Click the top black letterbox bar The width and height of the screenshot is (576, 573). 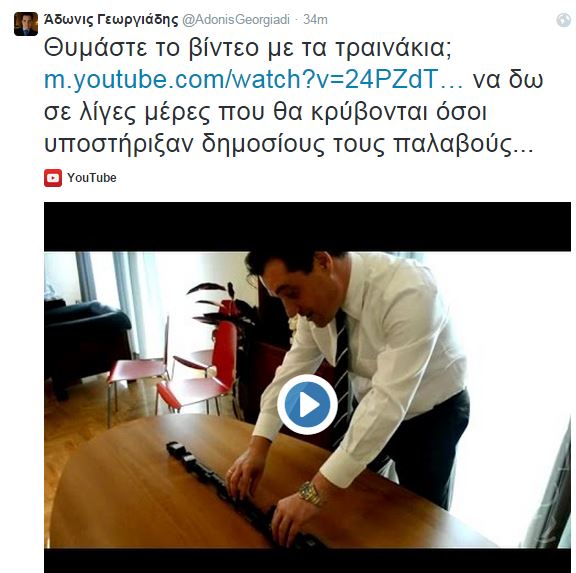pos(307,227)
